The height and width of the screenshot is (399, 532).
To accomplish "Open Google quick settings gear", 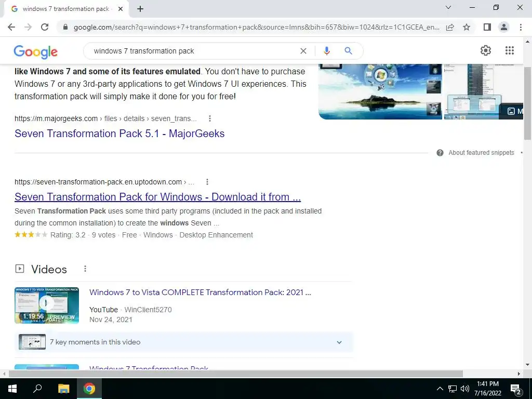I will pyautogui.click(x=486, y=50).
